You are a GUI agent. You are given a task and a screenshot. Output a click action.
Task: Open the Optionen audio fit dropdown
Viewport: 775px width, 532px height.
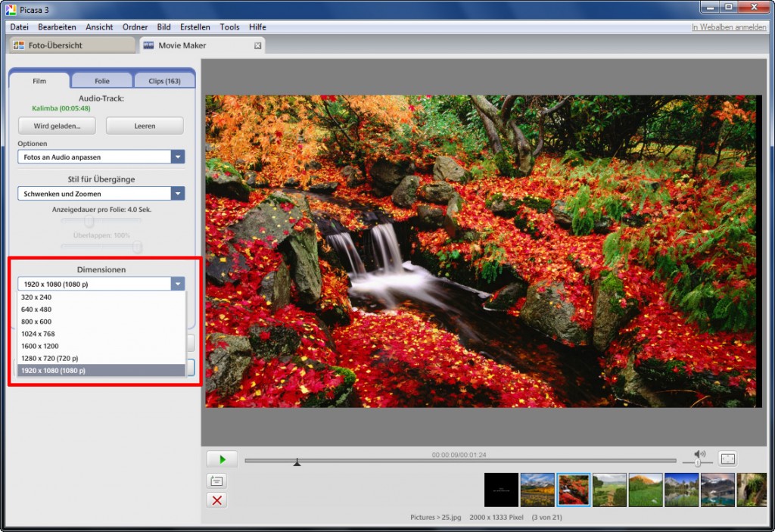pos(177,157)
